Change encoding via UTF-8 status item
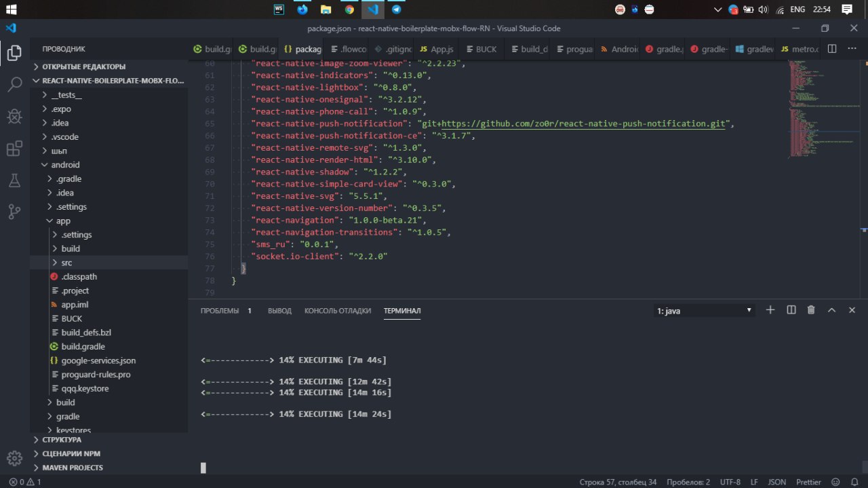 click(x=730, y=482)
